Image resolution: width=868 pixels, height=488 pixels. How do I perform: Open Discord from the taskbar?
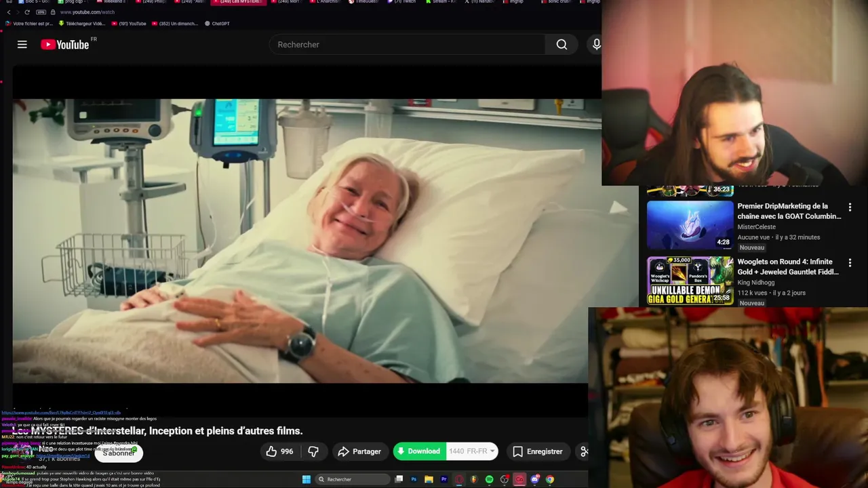[x=535, y=479]
